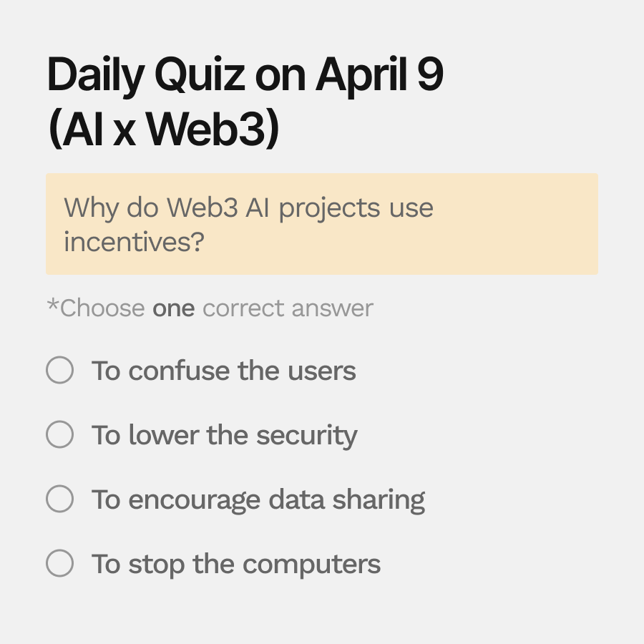Click the '(AI x Web3)' heading line

pos(163,129)
